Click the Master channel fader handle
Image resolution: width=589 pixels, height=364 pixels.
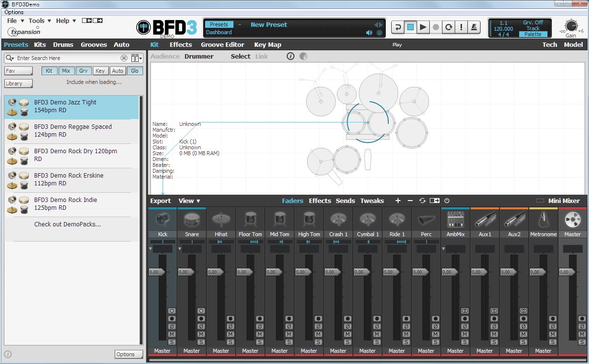tap(566, 272)
